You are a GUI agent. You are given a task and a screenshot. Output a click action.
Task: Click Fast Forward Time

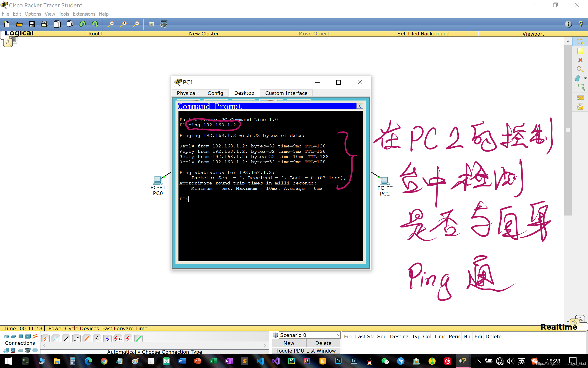(x=125, y=328)
